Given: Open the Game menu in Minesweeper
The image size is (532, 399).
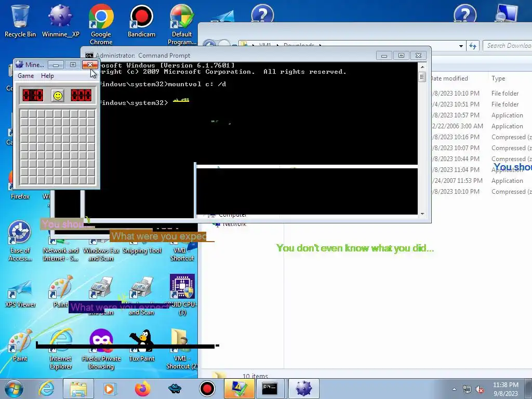Looking at the screenshot, I should (x=26, y=76).
